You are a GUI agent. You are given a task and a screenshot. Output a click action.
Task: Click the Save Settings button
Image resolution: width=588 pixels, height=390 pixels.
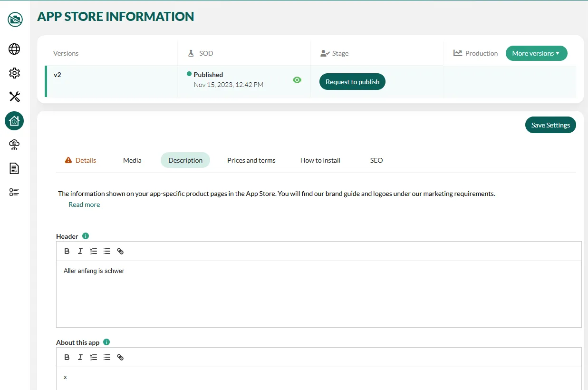point(550,125)
